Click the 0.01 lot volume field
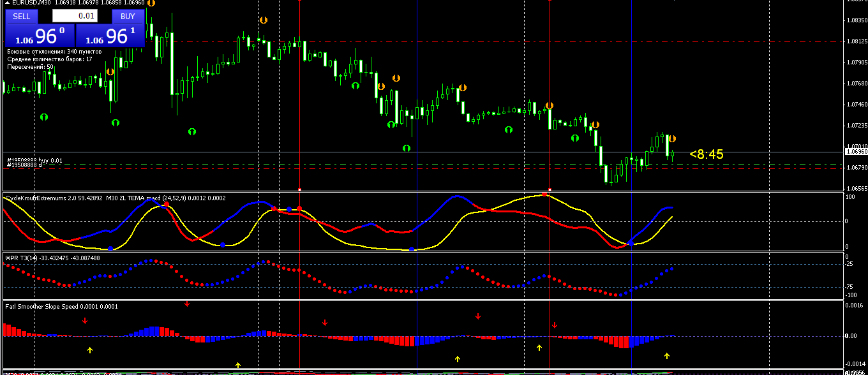 point(75,16)
